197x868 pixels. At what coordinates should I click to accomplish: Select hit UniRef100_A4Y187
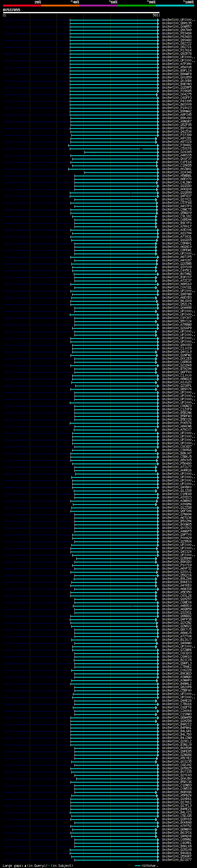176,260
